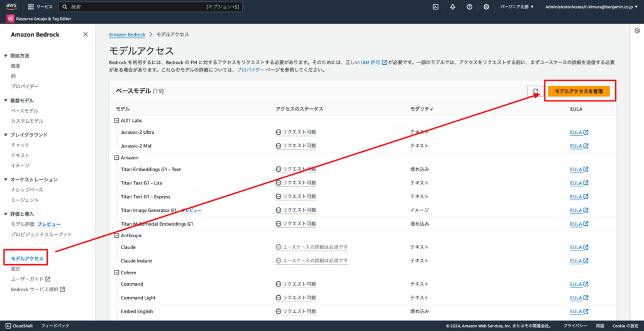The width and height of the screenshot is (644, 331).
Task: Open the AdministratorAccess account menu
Action: [591, 7]
